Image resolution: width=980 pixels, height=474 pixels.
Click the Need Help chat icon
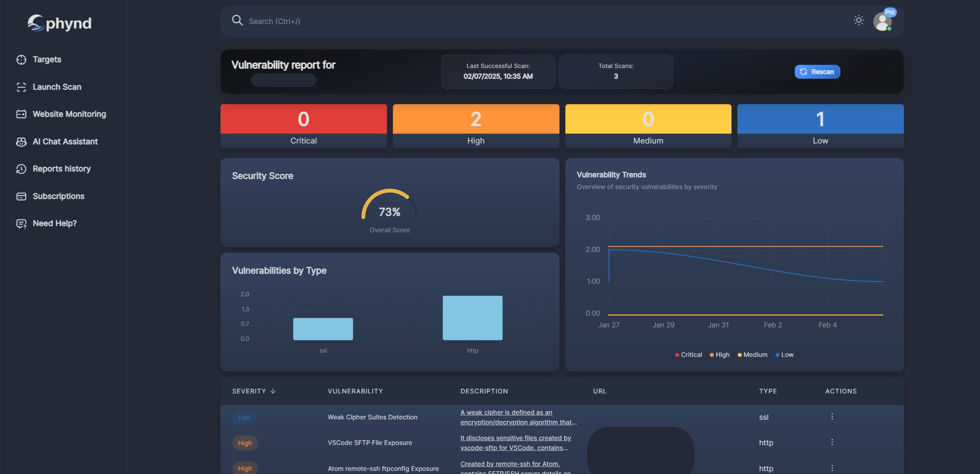(21, 224)
